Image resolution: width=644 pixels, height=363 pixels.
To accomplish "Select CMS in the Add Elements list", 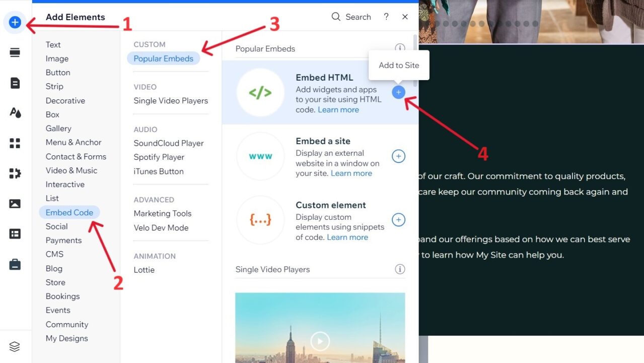I will coord(54,254).
